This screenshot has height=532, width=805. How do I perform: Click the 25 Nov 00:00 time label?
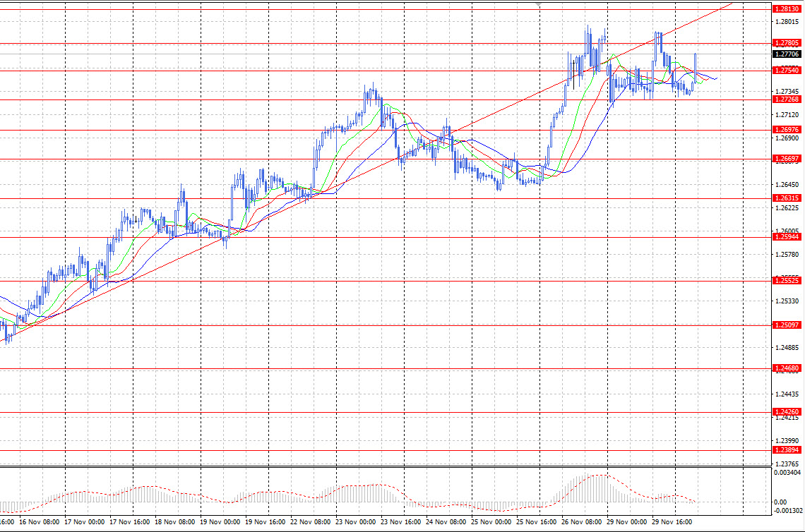click(491, 522)
